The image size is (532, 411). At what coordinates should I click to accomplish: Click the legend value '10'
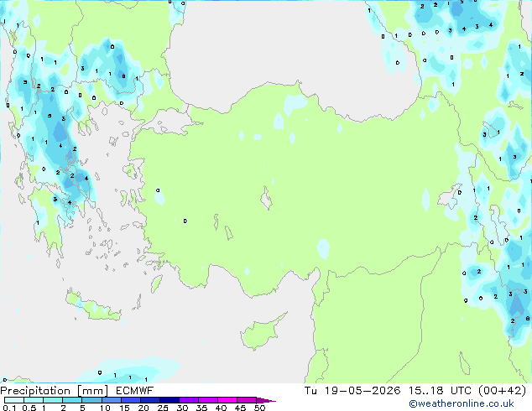105,408
